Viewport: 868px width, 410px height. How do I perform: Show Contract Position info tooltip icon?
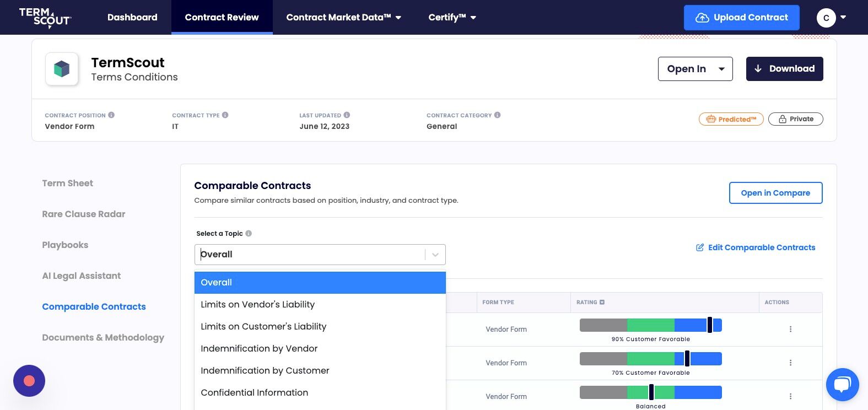click(111, 115)
